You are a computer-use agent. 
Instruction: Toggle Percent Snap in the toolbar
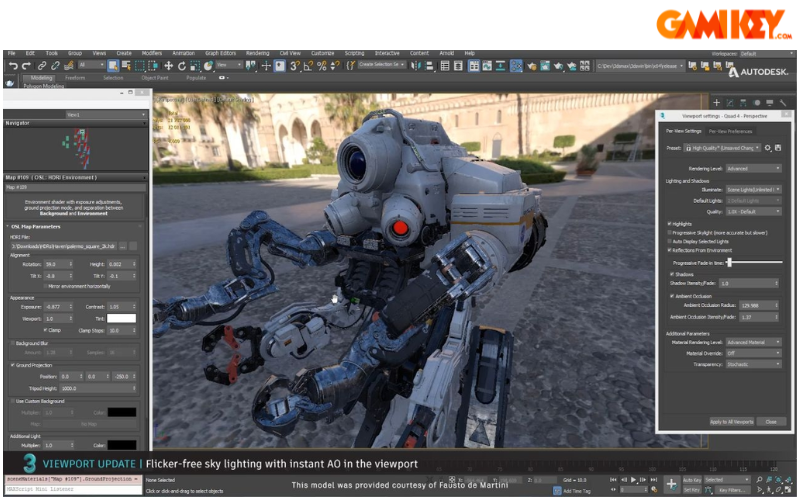point(321,66)
